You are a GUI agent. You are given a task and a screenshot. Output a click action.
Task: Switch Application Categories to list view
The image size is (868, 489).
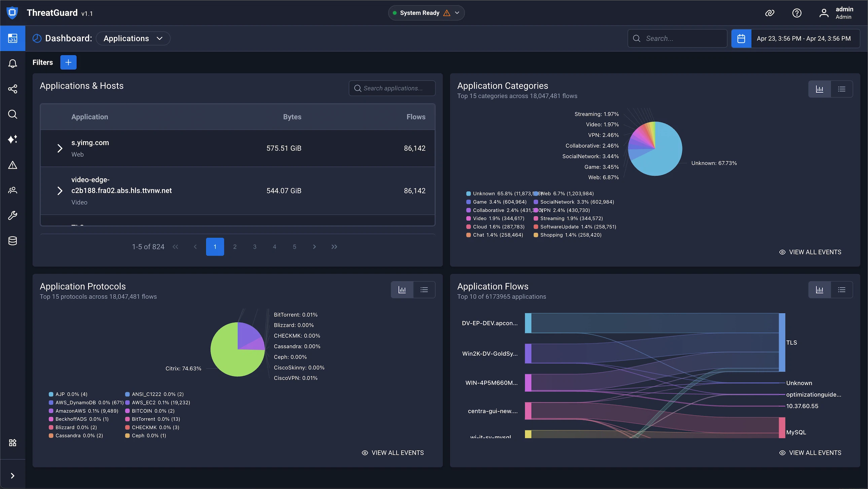[842, 89]
